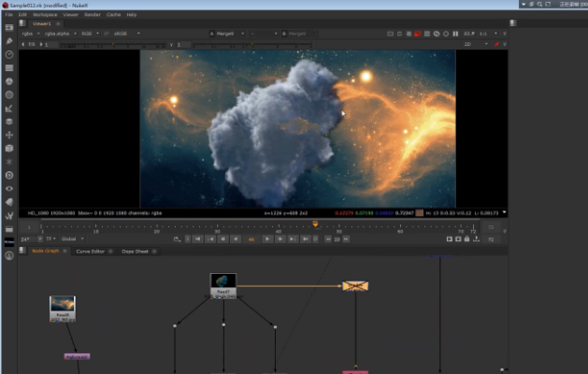The height and width of the screenshot is (374, 588).
Task: Click the right pane content menu icon
Action: (513, 23)
